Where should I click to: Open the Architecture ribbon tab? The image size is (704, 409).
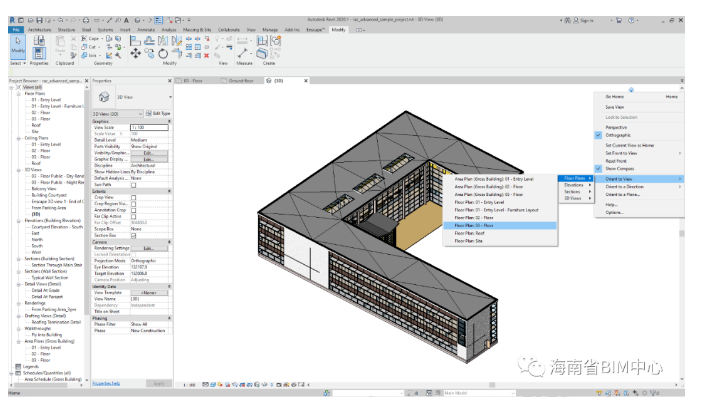click(x=39, y=30)
